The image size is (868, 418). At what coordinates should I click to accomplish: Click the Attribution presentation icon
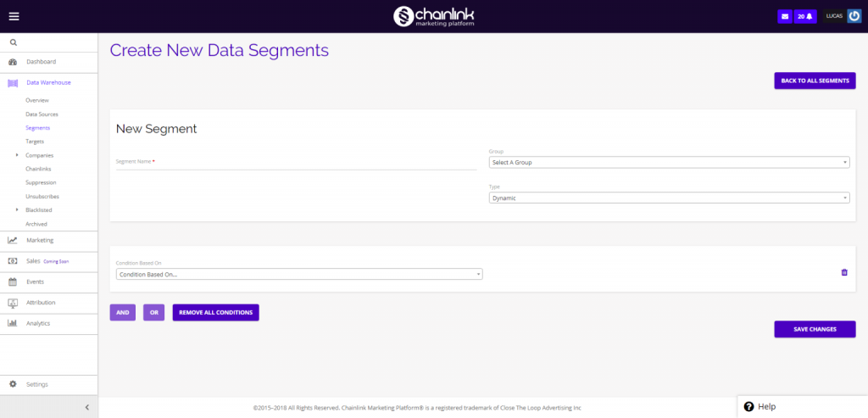pyautogui.click(x=12, y=303)
